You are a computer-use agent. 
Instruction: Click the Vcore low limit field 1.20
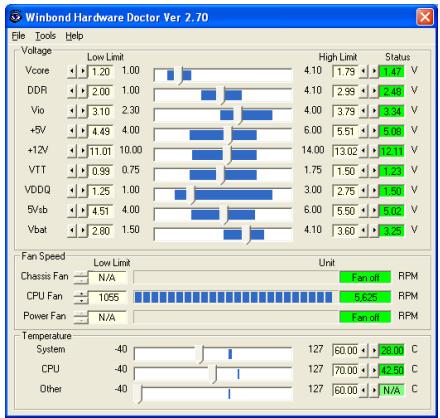pos(101,71)
